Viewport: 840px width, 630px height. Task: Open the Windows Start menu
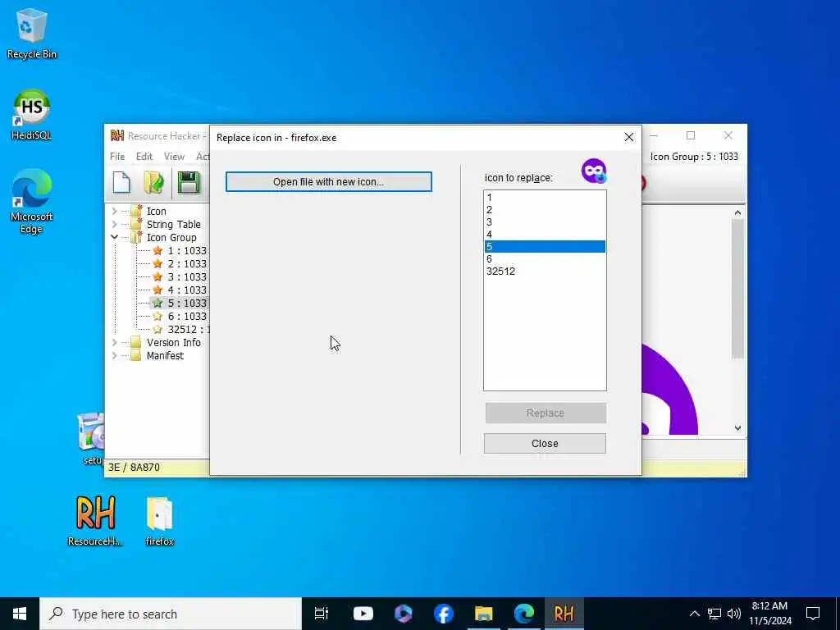(20, 614)
